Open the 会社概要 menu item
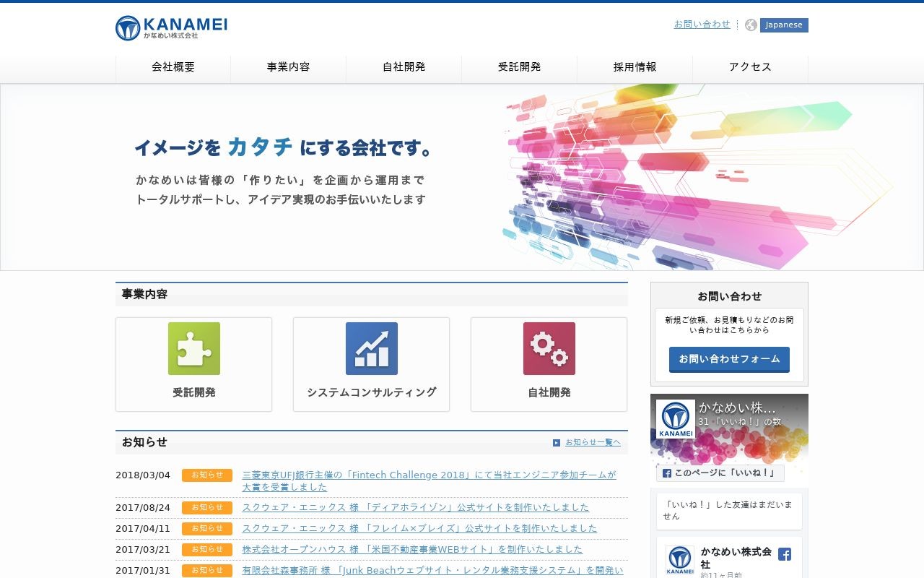 173,67
